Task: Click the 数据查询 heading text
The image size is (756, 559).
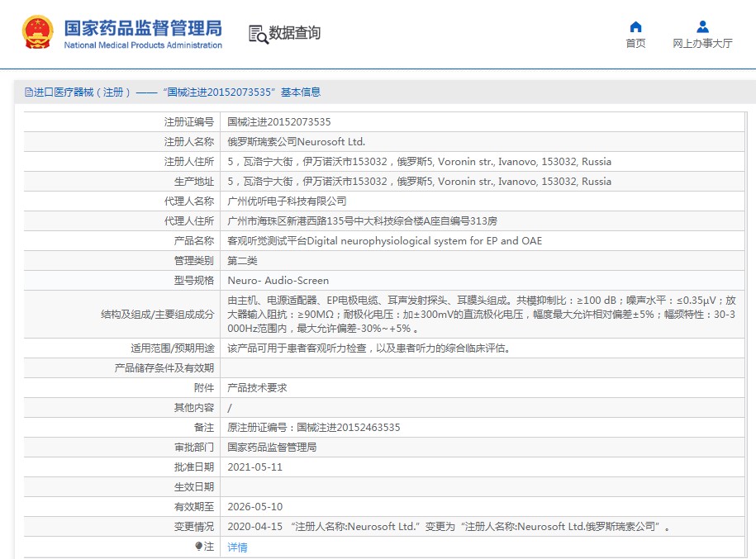Action: pyautogui.click(x=294, y=33)
